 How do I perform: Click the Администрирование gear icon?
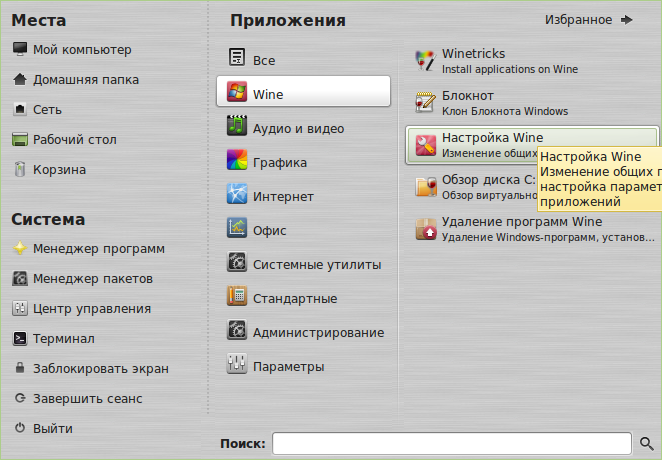(237, 330)
